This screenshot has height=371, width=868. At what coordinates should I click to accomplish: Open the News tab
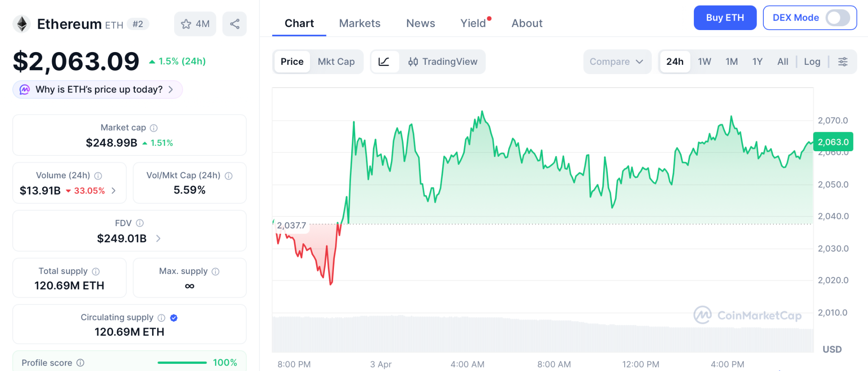click(x=420, y=23)
